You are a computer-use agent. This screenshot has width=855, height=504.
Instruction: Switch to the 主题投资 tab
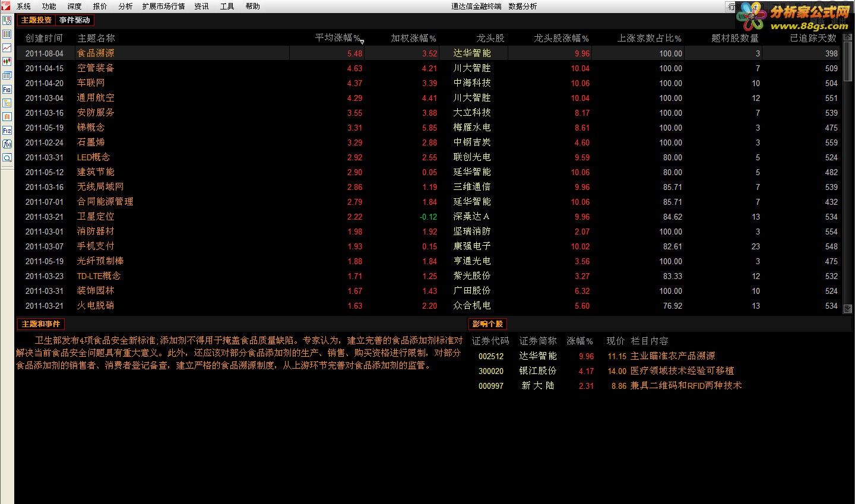pyautogui.click(x=36, y=20)
